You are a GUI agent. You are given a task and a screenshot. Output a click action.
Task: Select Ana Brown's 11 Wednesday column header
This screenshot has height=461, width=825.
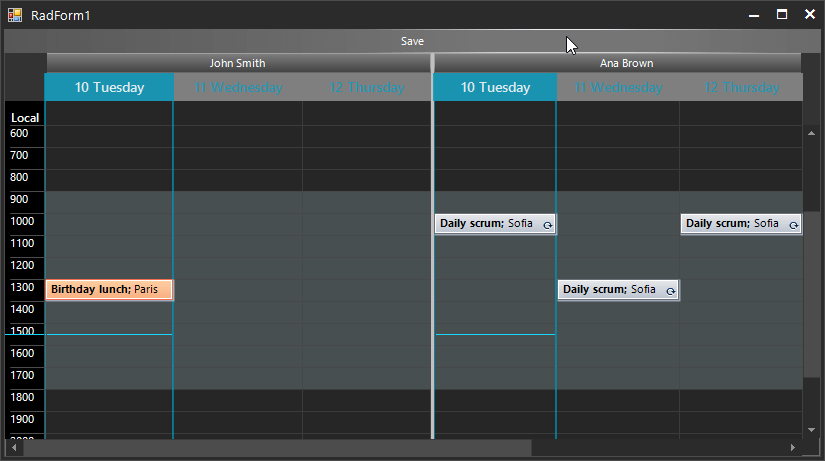coord(618,87)
